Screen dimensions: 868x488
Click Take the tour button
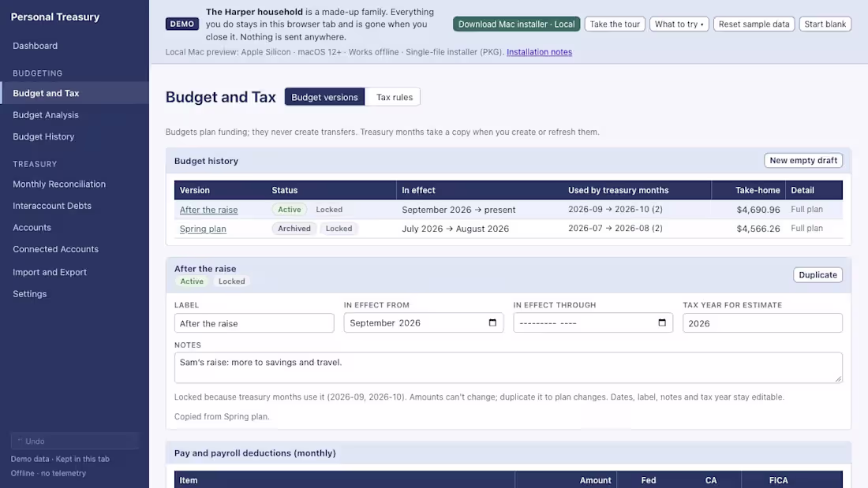coord(615,24)
